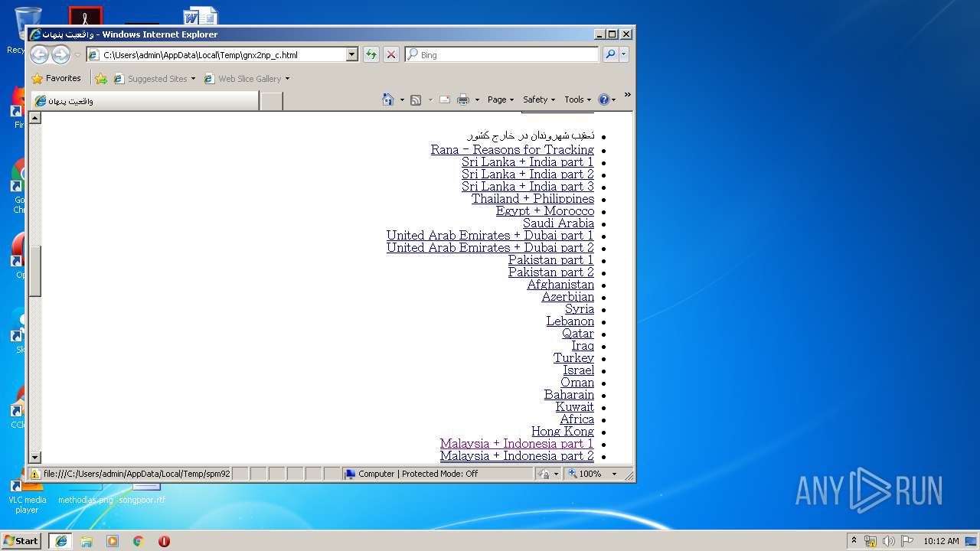The width and height of the screenshot is (980, 551).
Task: Click the Help question mark icon
Action: (603, 99)
